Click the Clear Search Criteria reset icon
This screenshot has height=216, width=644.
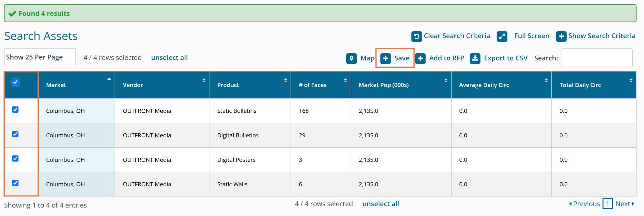(416, 36)
